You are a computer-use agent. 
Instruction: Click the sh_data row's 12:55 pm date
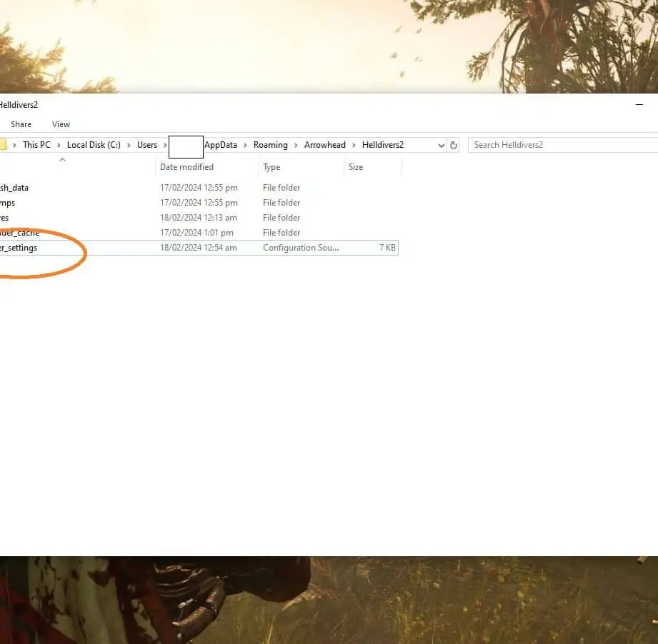[x=199, y=188]
